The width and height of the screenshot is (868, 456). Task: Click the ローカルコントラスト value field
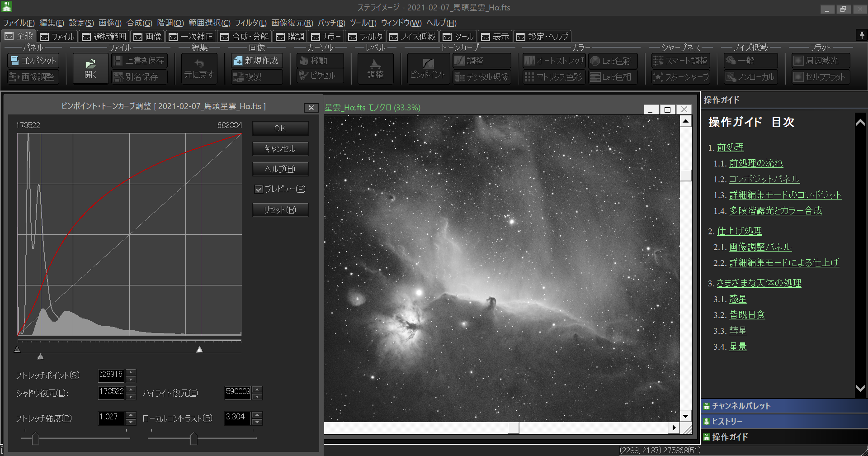(237, 418)
